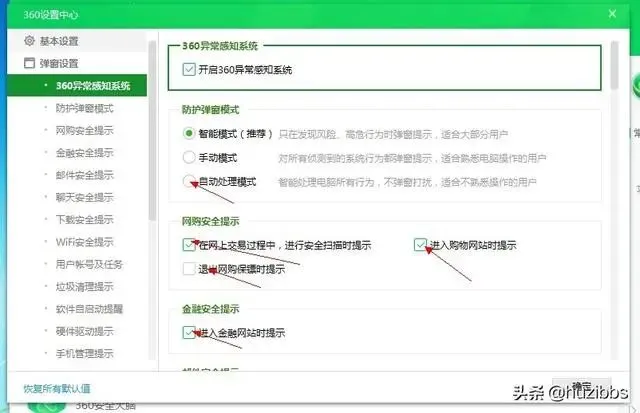Toggle 进入购物网站时提示 checkbox

click(x=420, y=245)
